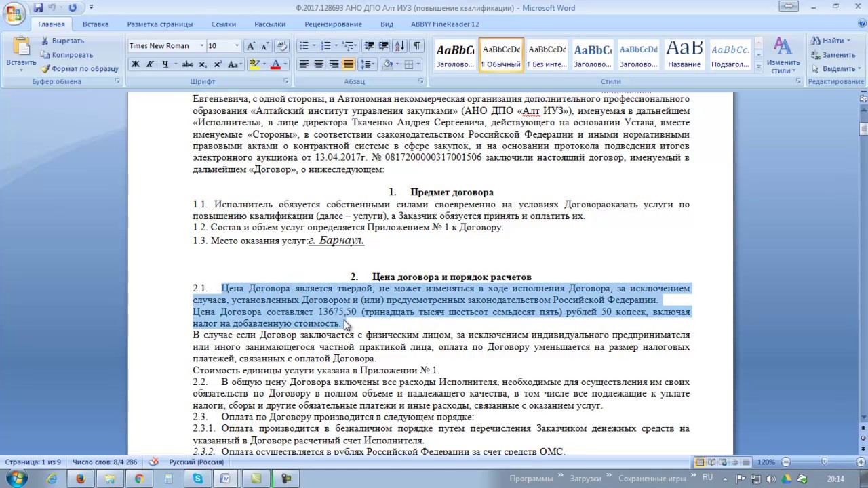Open underline style dropdown arrow

click(175, 64)
